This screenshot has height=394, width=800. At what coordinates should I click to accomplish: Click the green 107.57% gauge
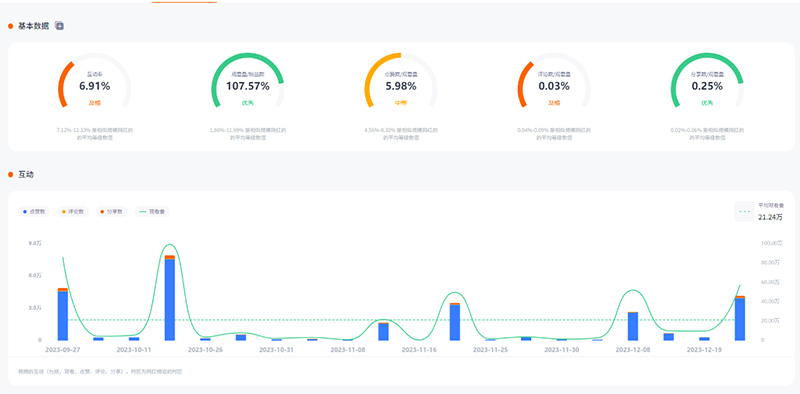247,81
